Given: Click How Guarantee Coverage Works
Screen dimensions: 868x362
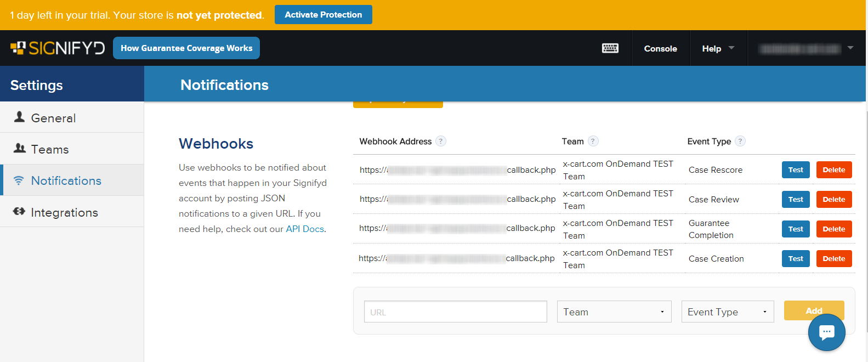Looking at the screenshot, I should pos(186,48).
